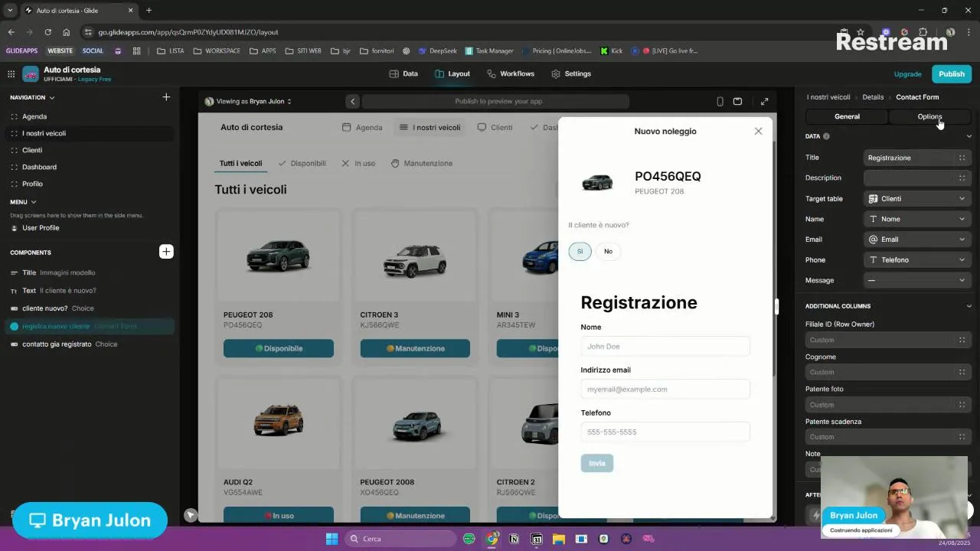Screen dimensions: 980x551
Task: Expand Viewing as Bryan Julon selector
Action: tap(248, 101)
